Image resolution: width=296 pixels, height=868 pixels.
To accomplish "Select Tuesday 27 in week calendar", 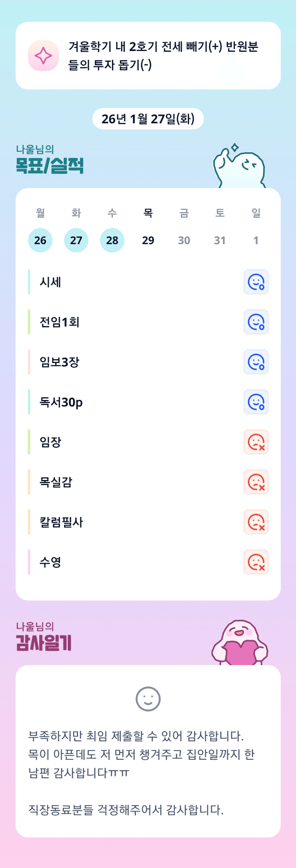I will pyautogui.click(x=76, y=240).
